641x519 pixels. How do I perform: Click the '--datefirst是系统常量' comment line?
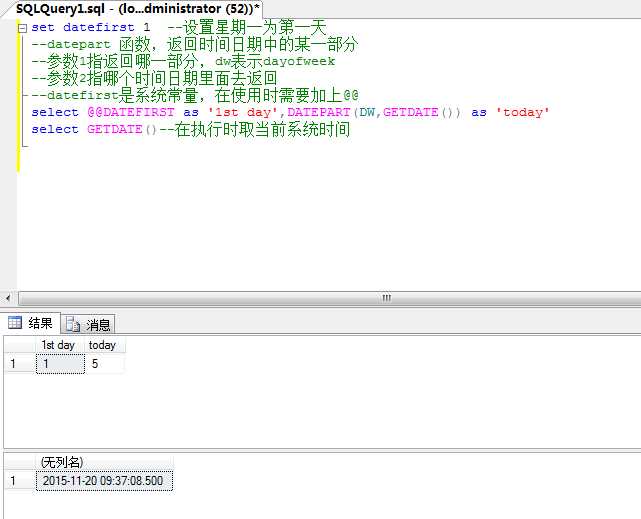(195, 95)
